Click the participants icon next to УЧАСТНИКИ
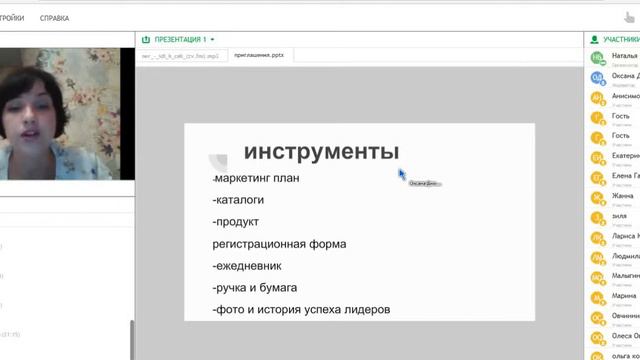640x360 pixels. tap(594, 40)
